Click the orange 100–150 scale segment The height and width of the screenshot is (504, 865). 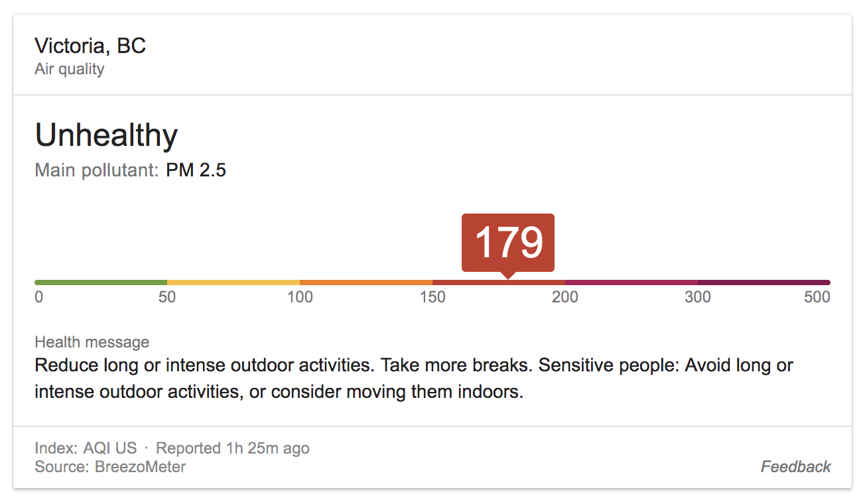[366, 283]
